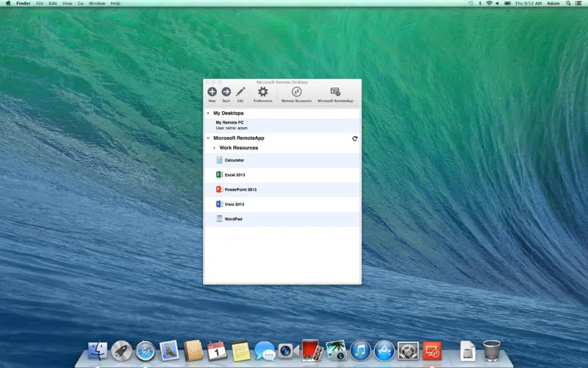Screen dimensions: 588x368
Task: Collapse the Work Resources group
Action: pos(214,148)
